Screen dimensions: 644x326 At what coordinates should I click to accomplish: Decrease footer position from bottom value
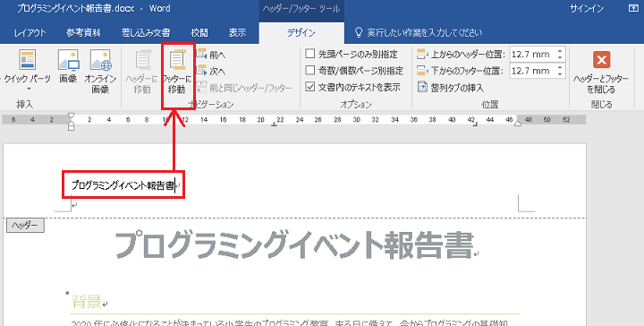(560, 74)
